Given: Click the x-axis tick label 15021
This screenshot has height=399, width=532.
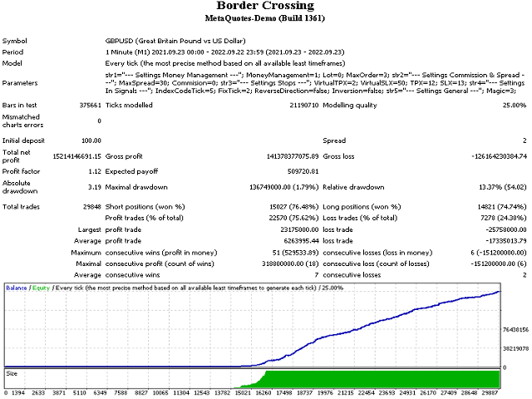Looking at the screenshot, I should point(243,393).
